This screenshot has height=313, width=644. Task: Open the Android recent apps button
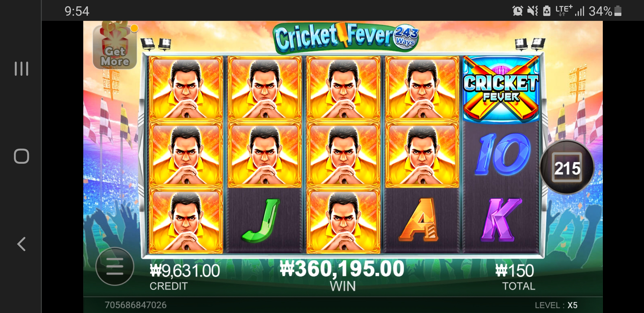pos(21,69)
